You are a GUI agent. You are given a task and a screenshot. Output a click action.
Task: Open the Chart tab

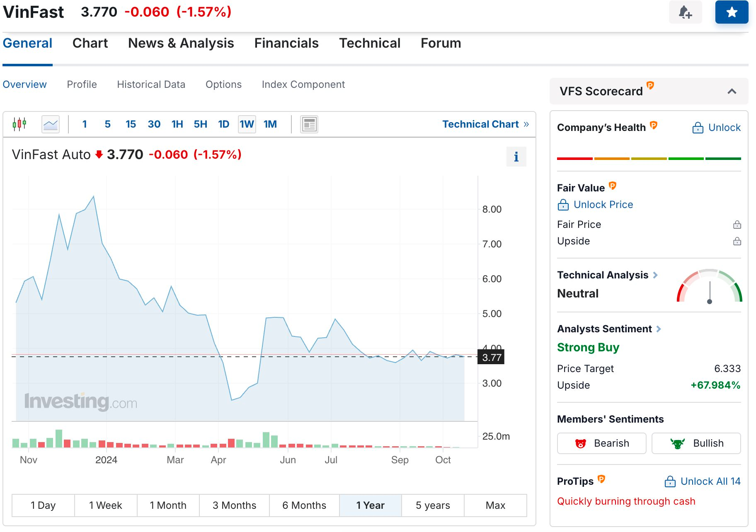[x=90, y=43]
